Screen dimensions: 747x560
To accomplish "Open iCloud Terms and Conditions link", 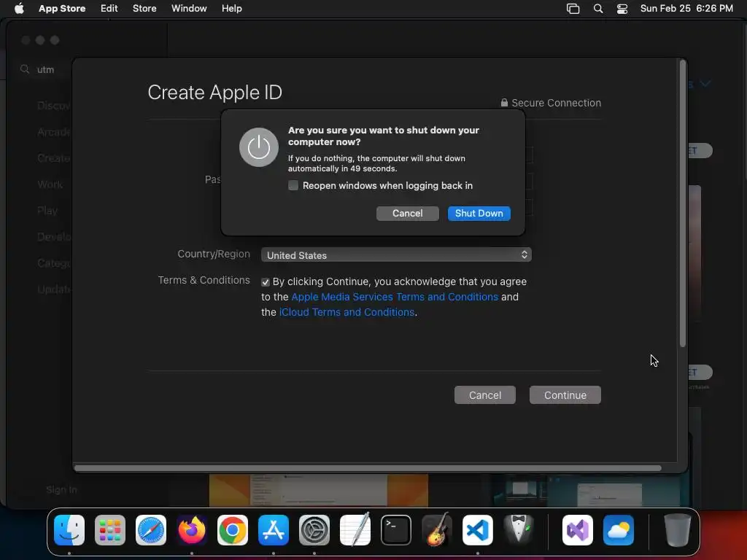I will (x=347, y=312).
